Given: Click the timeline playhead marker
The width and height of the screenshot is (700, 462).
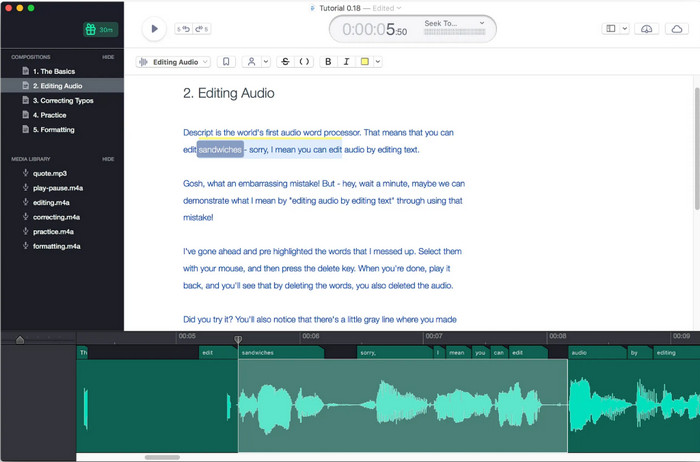Looking at the screenshot, I should pos(238,340).
